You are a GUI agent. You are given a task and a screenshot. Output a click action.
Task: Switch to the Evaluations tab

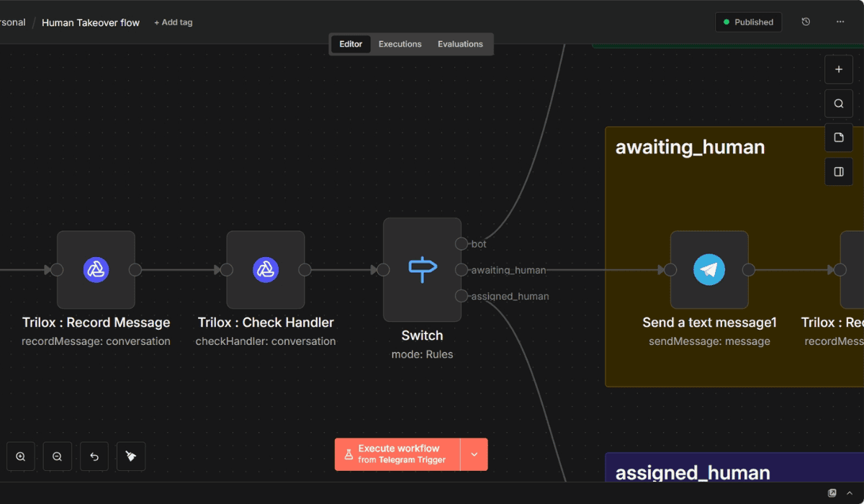point(460,44)
